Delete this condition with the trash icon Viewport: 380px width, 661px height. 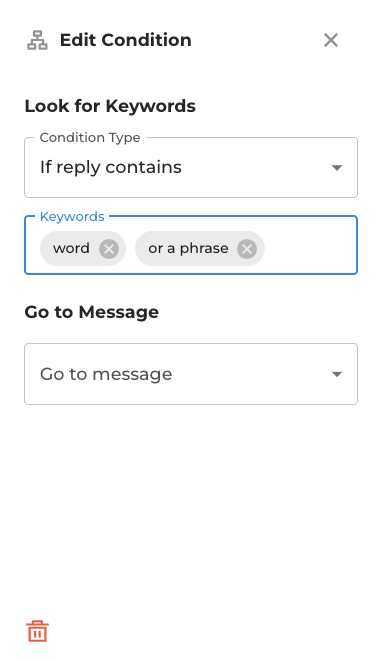tap(38, 631)
